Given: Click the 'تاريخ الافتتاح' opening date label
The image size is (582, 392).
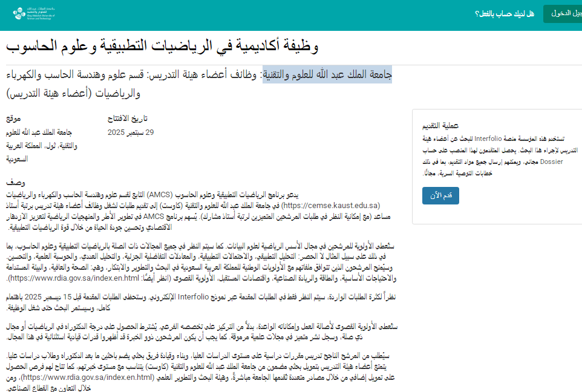Looking at the screenshot, I should click(127, 119).
